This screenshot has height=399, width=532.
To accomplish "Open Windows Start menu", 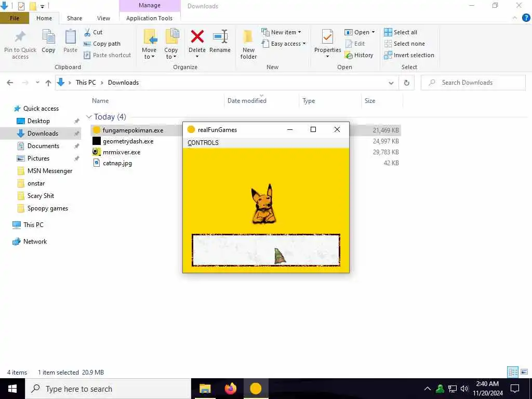I will [12, 389].
